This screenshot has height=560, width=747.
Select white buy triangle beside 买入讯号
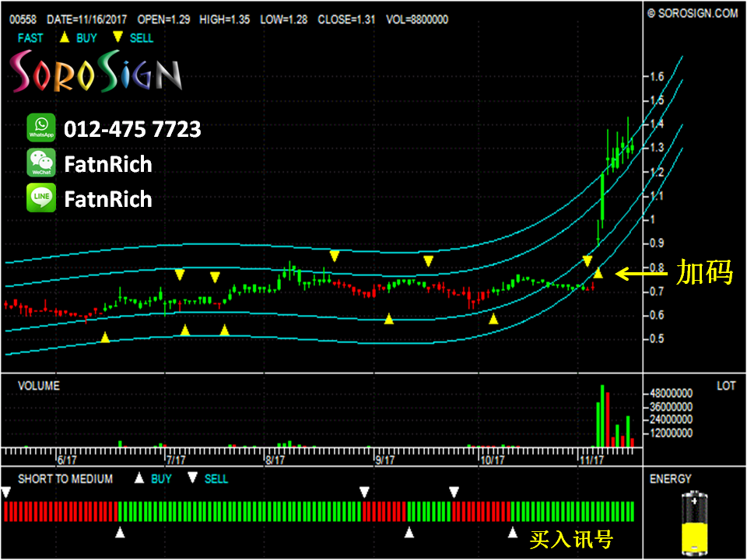(x=513, y=532)
